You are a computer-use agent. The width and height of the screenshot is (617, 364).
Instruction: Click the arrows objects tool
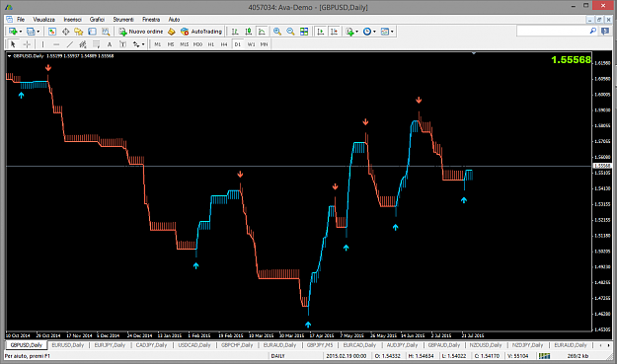click(136, 44)
